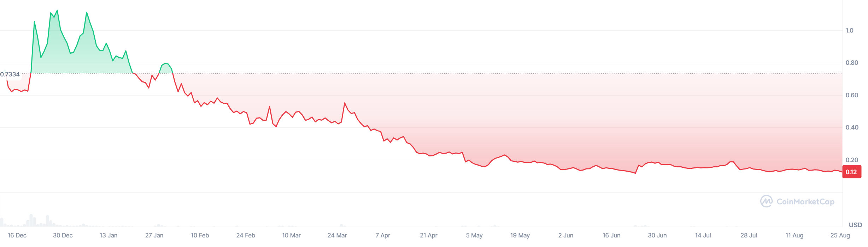Select the 10 Feb date label

(200, 235)
